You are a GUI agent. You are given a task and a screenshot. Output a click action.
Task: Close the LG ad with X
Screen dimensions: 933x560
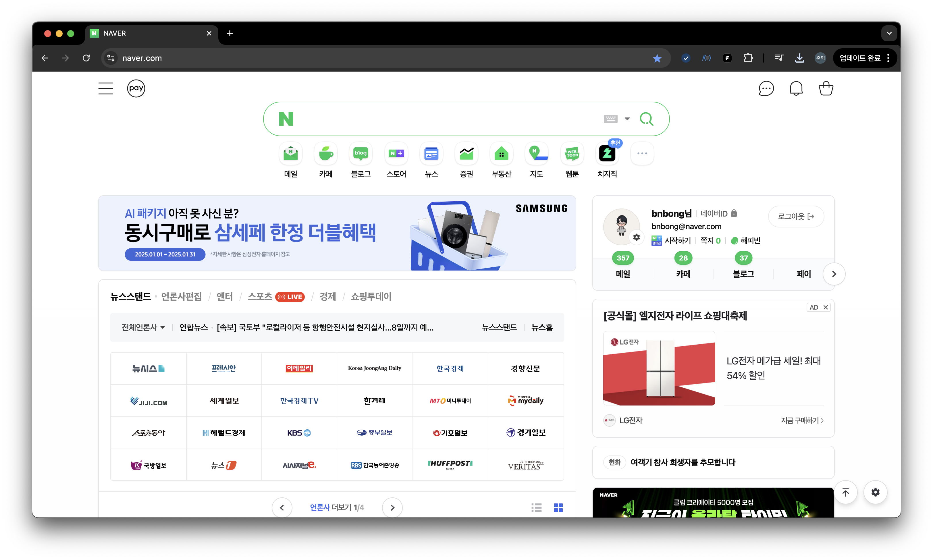pos(826,307)
